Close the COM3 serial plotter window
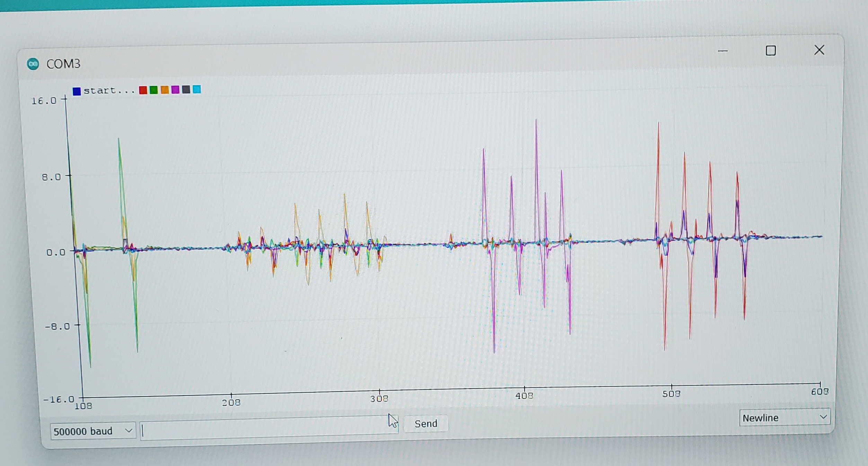868x466 pixels. 819,50
